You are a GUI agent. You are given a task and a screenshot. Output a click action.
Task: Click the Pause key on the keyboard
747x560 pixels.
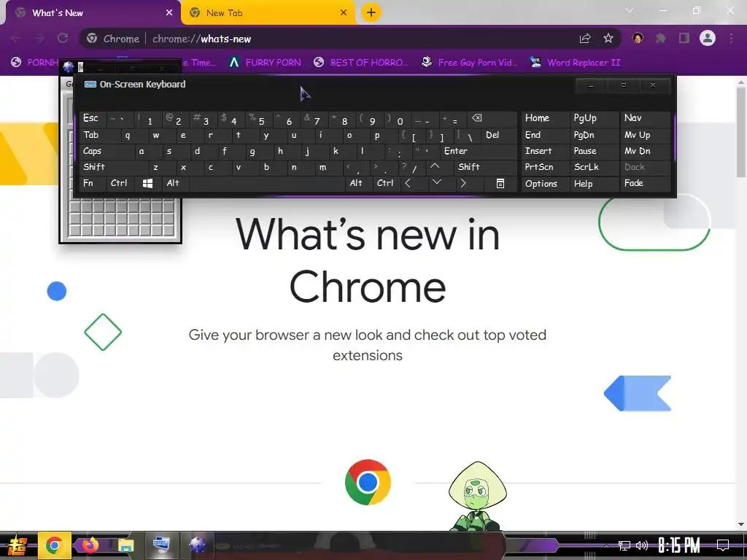click(x=594, y=152)
